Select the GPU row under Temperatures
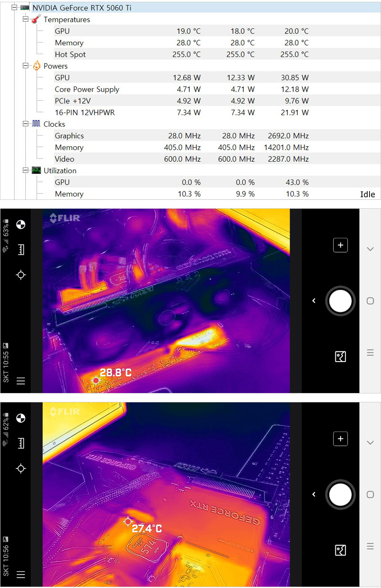381x588 pixels. pos(182,31)
